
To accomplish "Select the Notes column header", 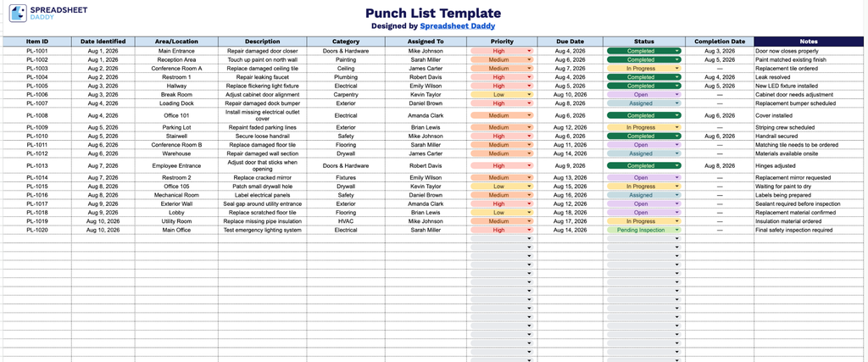I will click(808, 42).
